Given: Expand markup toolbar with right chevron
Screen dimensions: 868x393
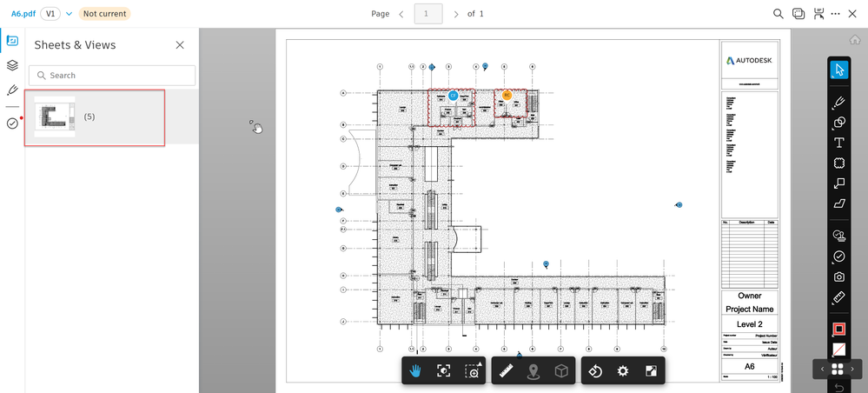Looking at the screenshot, I should [852, 370].
